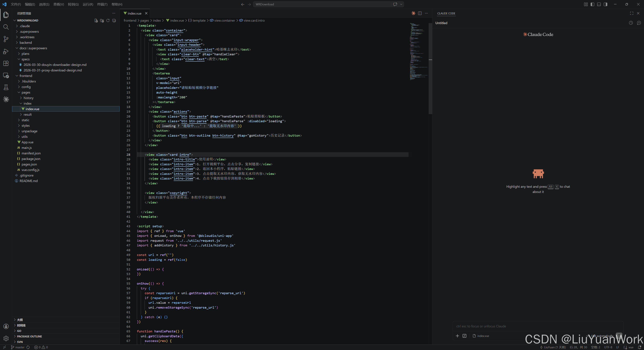The image size is (644, 350).
Task: Open the Search view in activity bar
Action: click(6, 27)
